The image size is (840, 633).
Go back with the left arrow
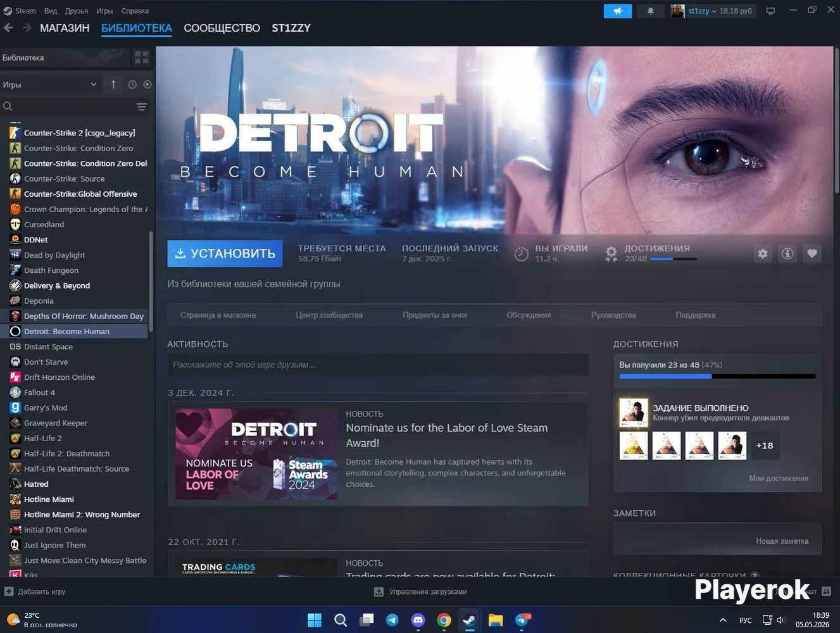click(9, 28)
